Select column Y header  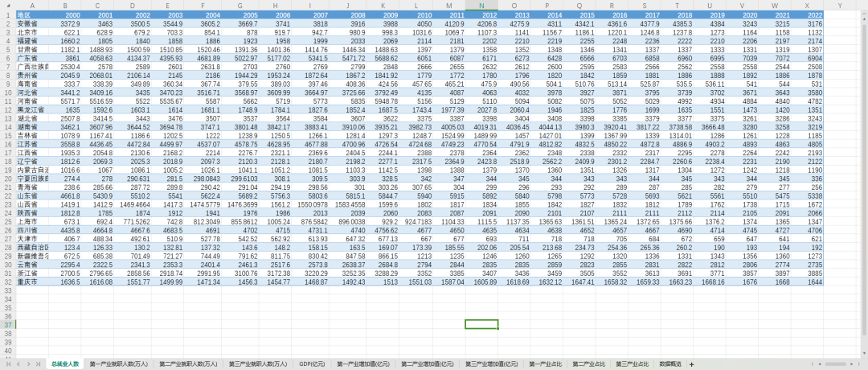pyautogui.click(x=840, y=6)
